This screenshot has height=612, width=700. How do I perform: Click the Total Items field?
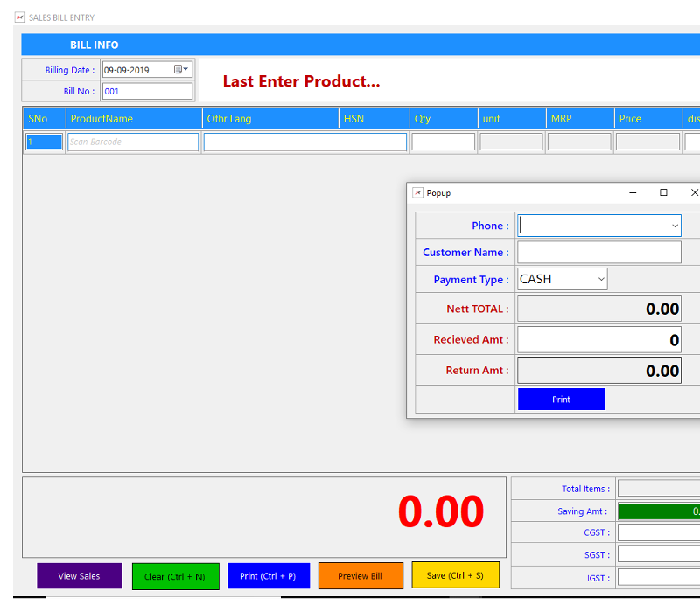point(659,489)
